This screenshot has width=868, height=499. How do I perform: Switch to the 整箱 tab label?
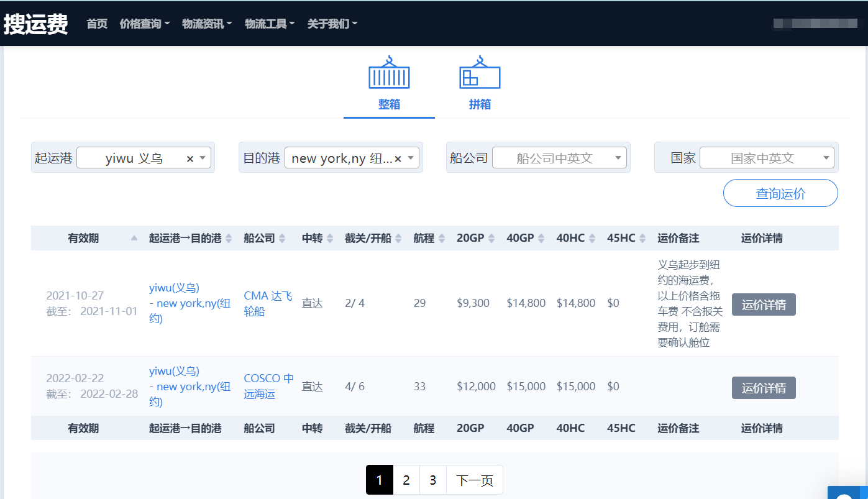pos(389,104)
